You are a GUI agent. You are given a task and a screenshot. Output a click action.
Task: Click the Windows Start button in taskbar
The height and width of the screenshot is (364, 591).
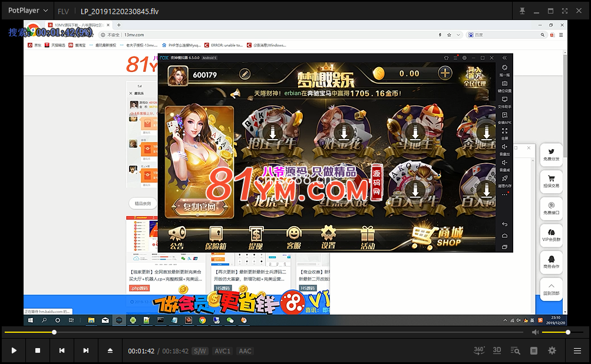coord(31,320)
